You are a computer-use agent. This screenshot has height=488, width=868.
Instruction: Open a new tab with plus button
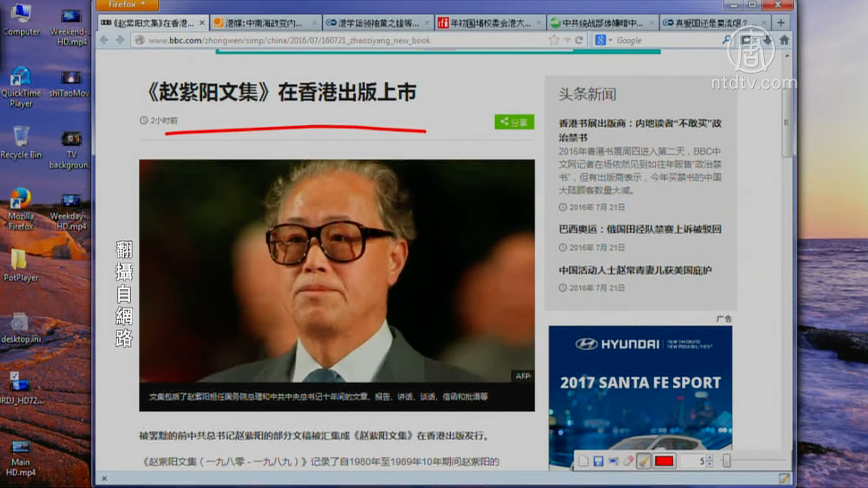click(781, 23)
